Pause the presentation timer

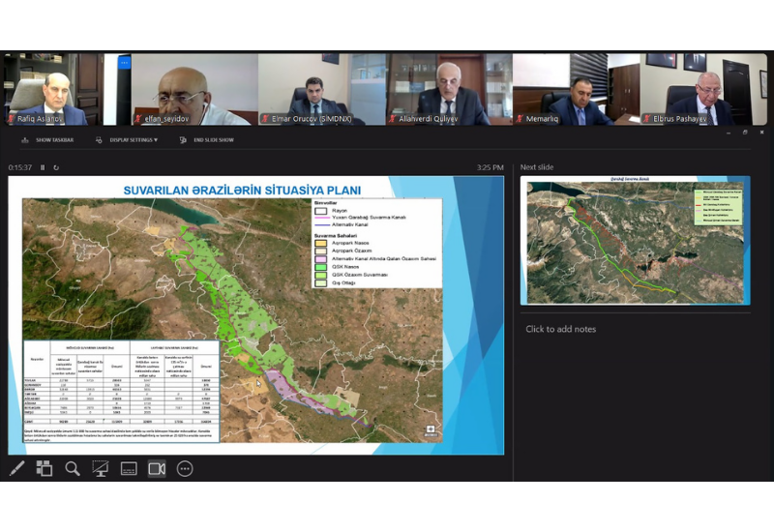(x=44, y=167)
